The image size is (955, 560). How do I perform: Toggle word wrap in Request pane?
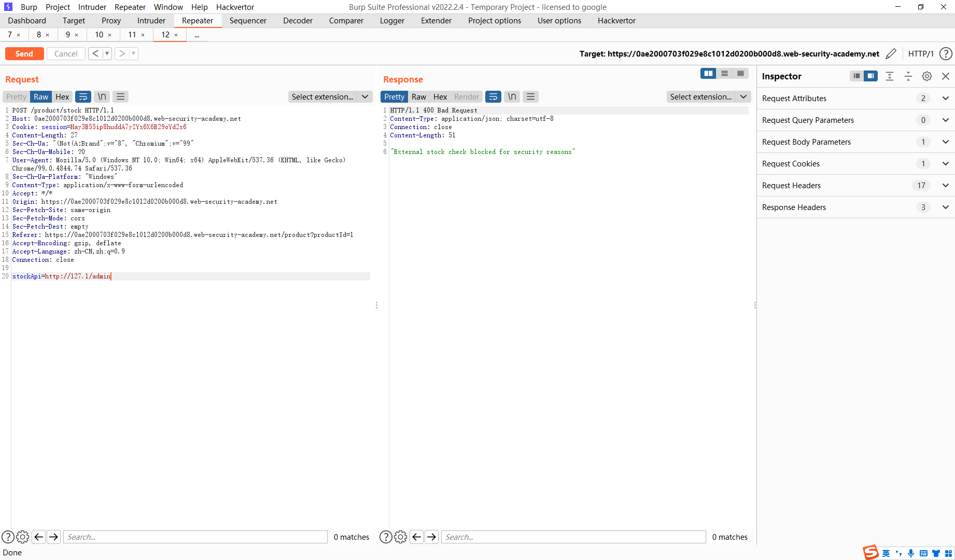coord(83,96)
